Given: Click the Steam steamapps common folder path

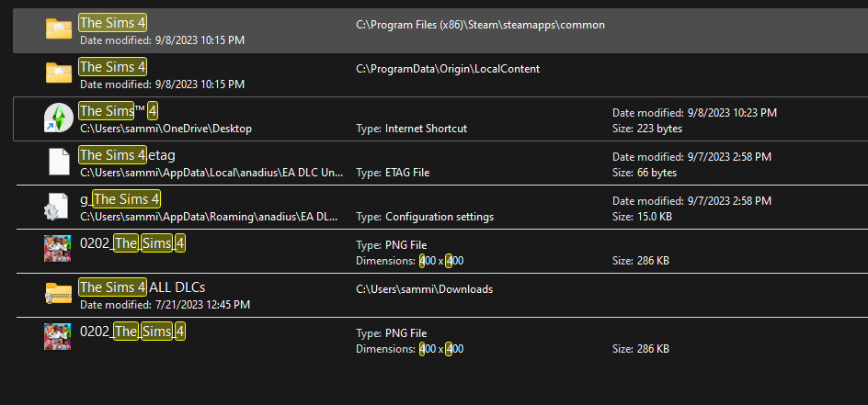Looking at the screenshot, I should coord(480,25).
